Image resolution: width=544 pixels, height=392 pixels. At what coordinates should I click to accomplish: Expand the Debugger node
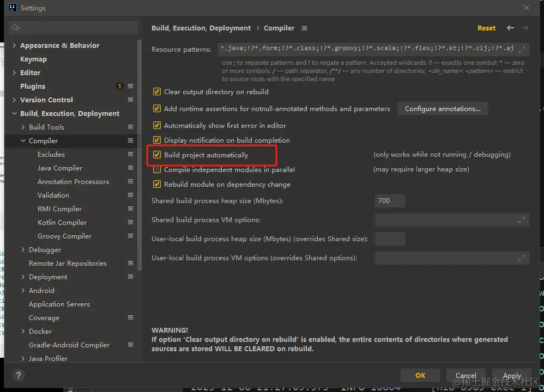(x=23, y=249)
